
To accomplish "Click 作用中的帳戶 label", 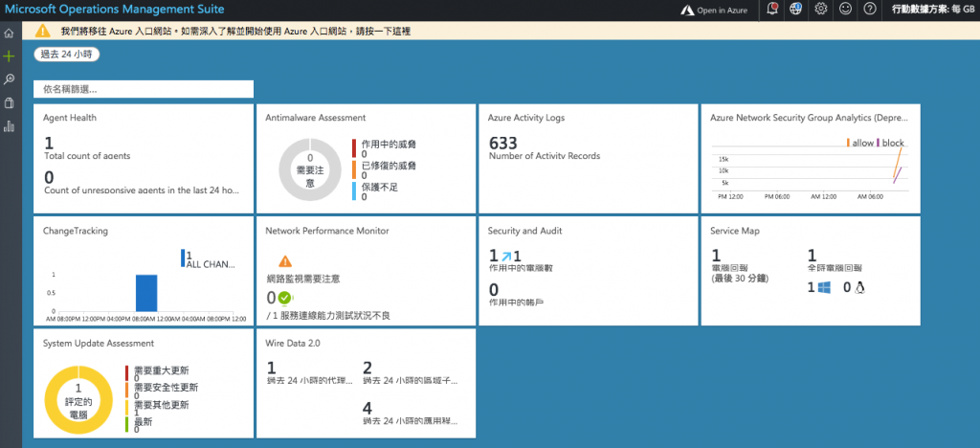I will pyautogui.click(x=515, y=302).
